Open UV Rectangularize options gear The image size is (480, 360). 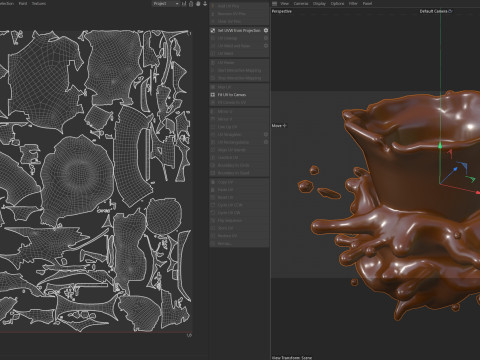tap(266, 142)
